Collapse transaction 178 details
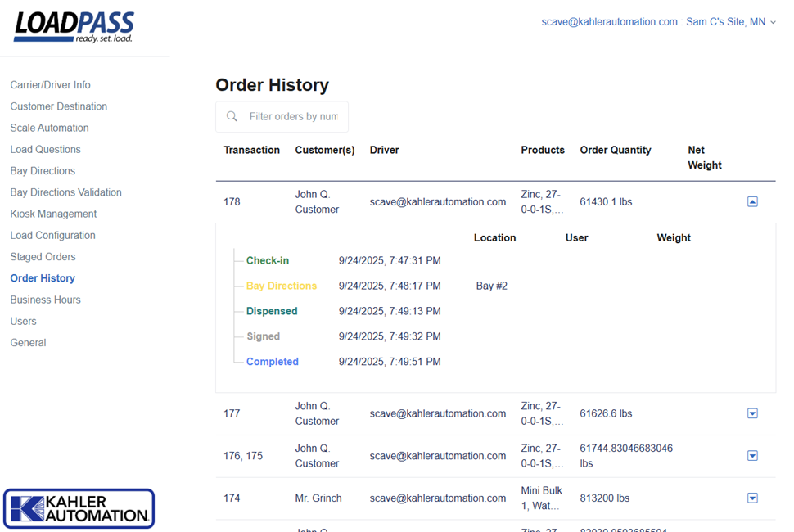Image resolution: width=794 pixels, height=532 pixels. [x=752, y=202]
